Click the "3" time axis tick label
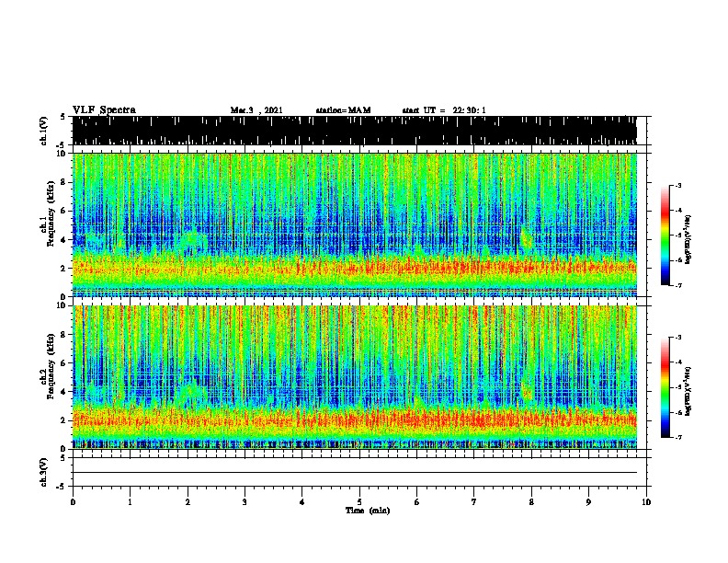This screenshot has width=728, height=563. (x=245, y=502)
